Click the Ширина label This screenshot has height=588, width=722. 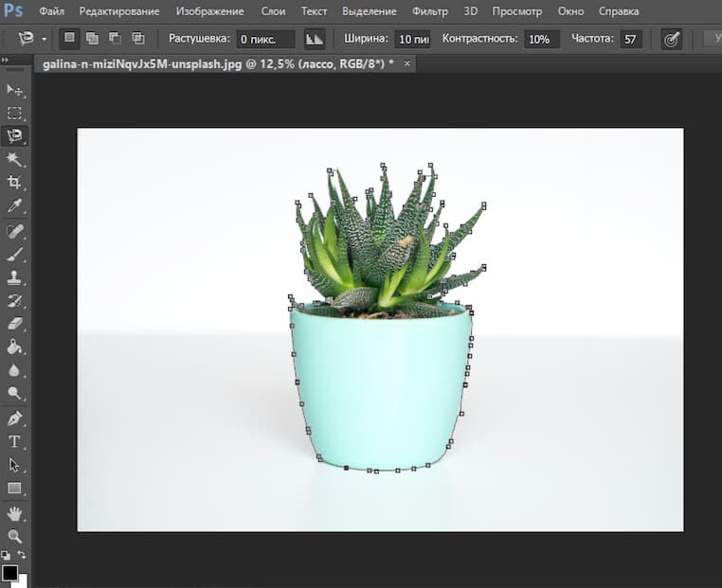click(x=366, y=39)
